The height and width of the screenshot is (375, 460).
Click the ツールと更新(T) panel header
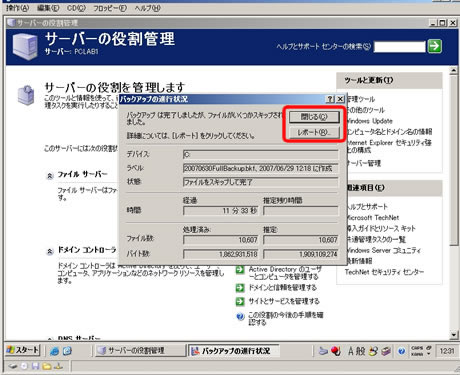pos(389,80)
